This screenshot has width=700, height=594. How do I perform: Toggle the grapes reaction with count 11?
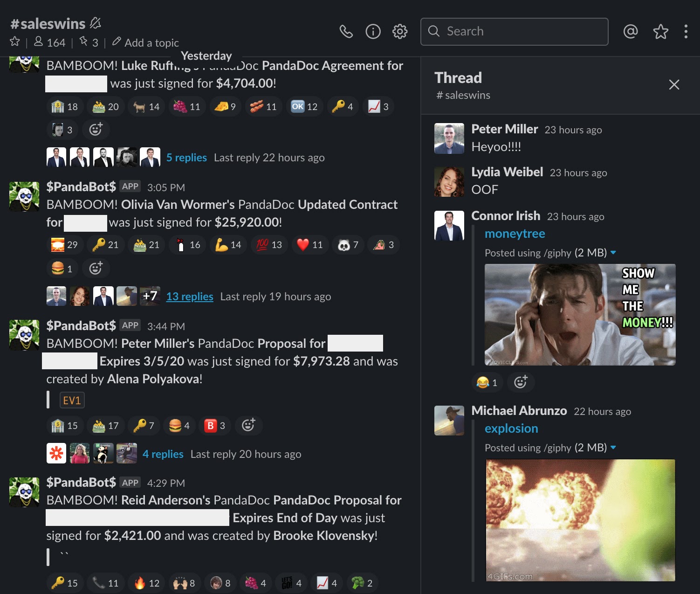[x=187, y=106]
